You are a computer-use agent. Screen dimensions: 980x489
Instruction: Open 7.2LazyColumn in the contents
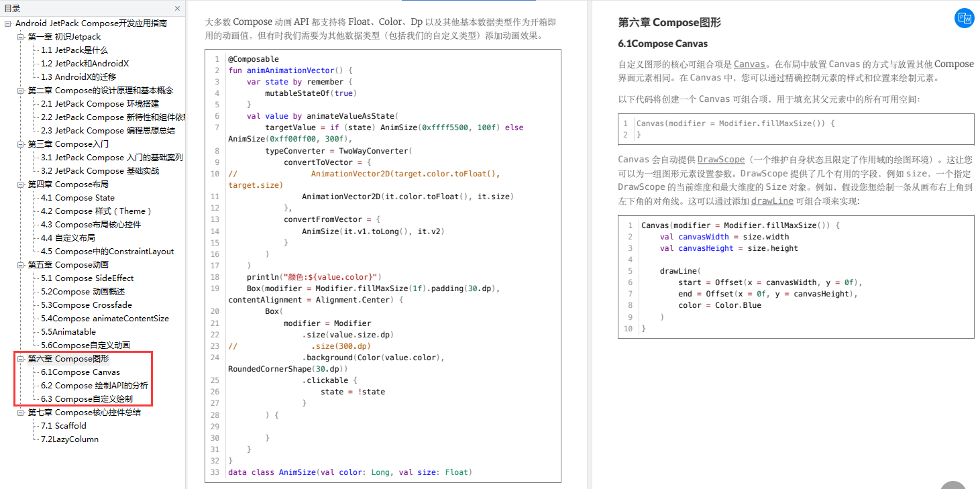click(70, 439)
